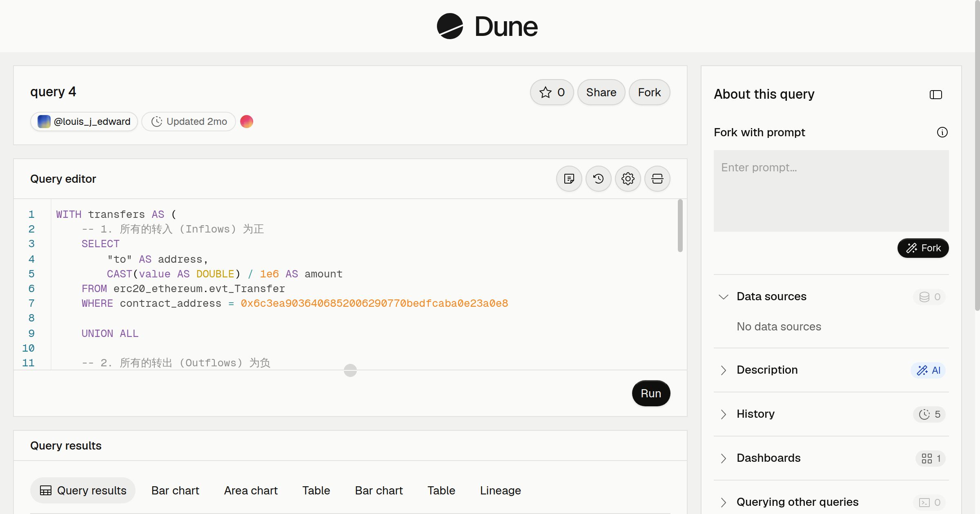This screenshot has width=980, height=514.
Task: Click the format query icon in editor toolbar
Action: 569,179
